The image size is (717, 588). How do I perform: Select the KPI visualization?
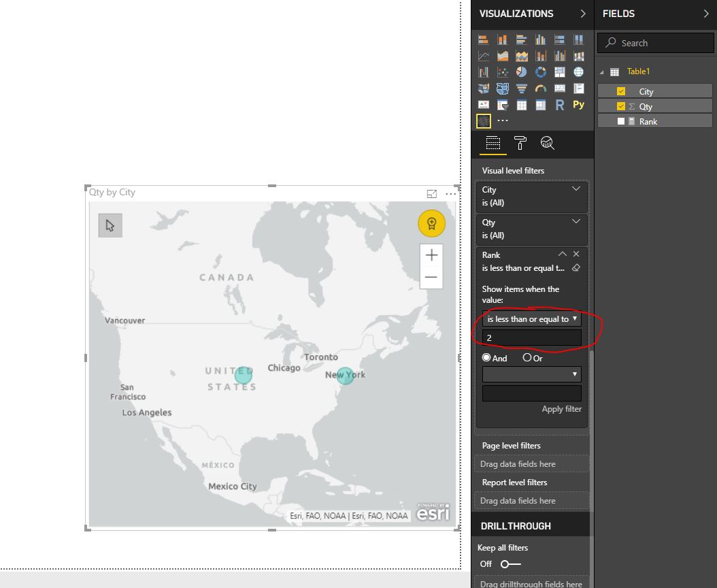[484, 105]
